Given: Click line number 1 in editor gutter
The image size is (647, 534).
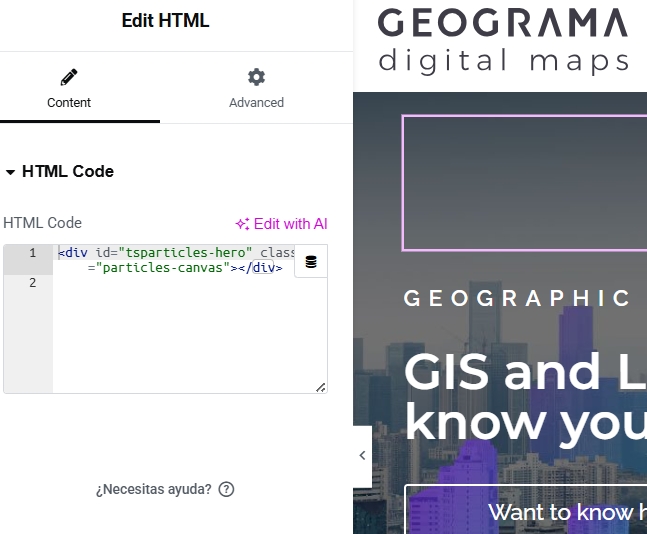Looking at the screenshot, I should point(31,253).
